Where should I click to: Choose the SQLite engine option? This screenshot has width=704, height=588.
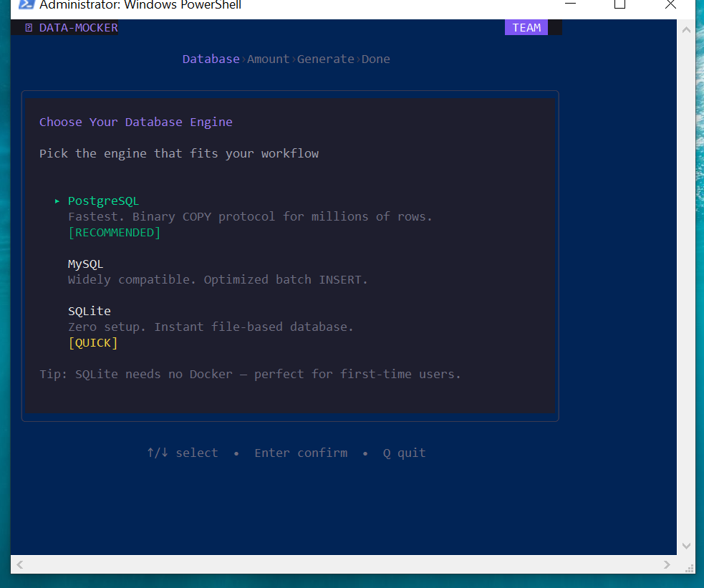(89, 311)
